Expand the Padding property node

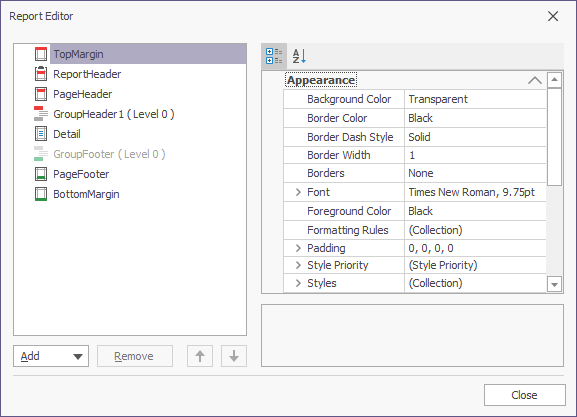tap(298, 248)
